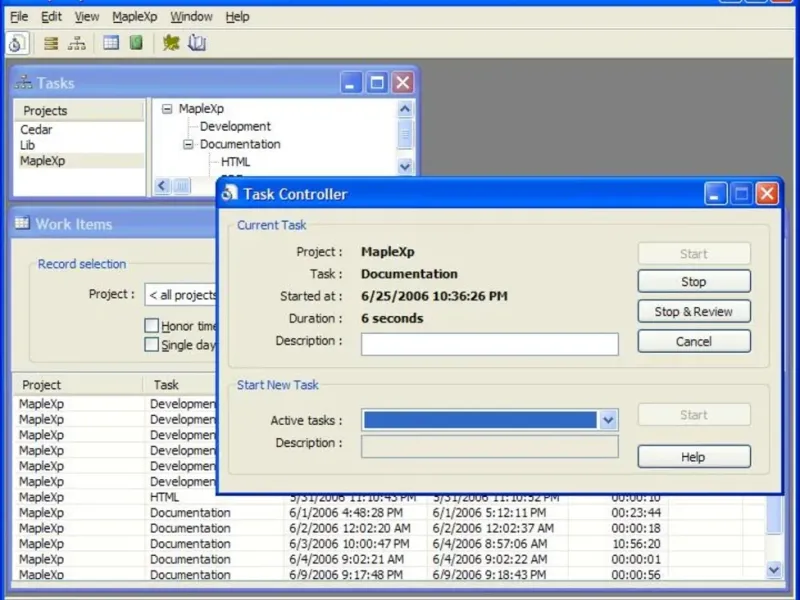Toggle the Single day checkbox
This screenshot has width=800, height=600.
coord(152,345)
